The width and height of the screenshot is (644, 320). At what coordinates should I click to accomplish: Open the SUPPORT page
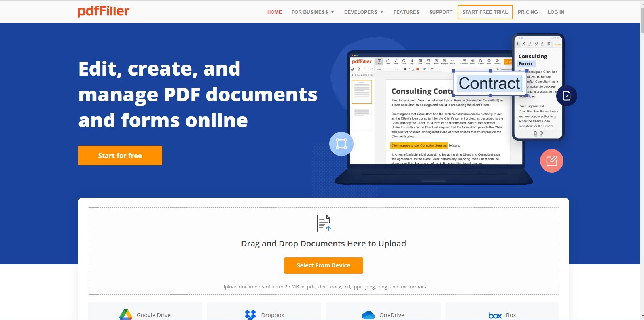[x=441, y=12]
